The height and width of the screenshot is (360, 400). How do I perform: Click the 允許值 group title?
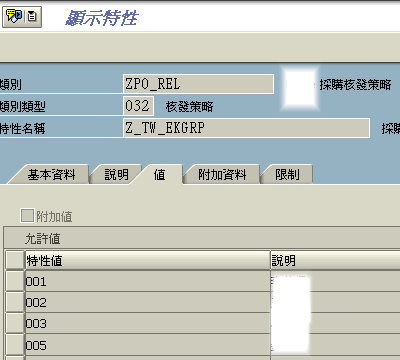coord(43,239)
